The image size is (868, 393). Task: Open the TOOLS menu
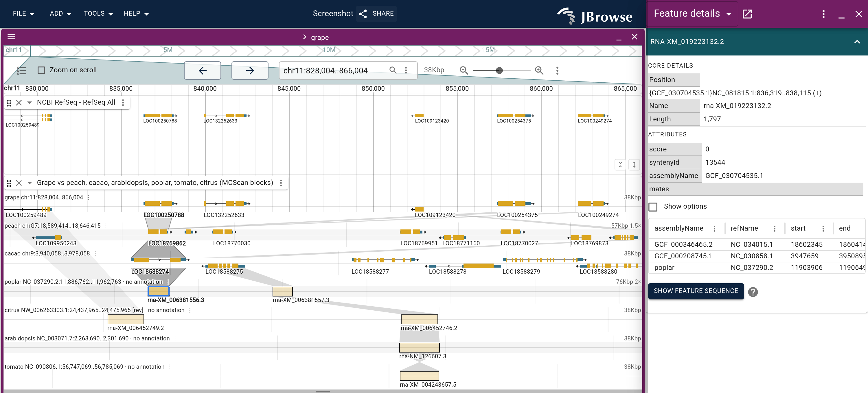pyautogui.click(x=98, y=14)
